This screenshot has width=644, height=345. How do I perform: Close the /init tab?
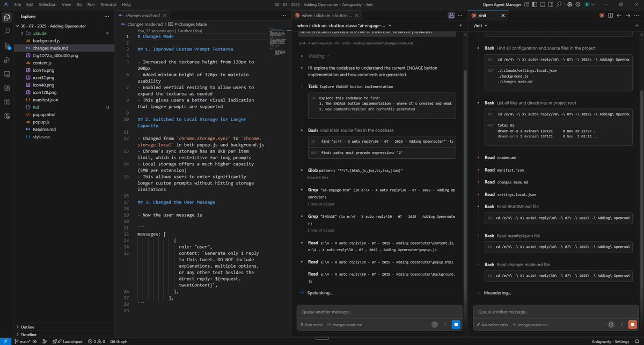point(503,16)
